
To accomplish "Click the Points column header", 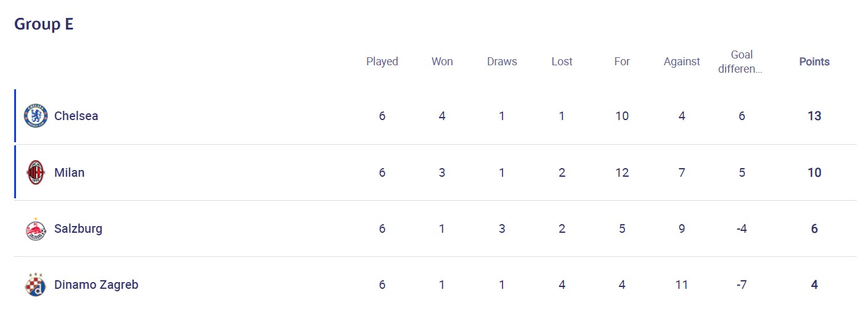I will 814,62.
